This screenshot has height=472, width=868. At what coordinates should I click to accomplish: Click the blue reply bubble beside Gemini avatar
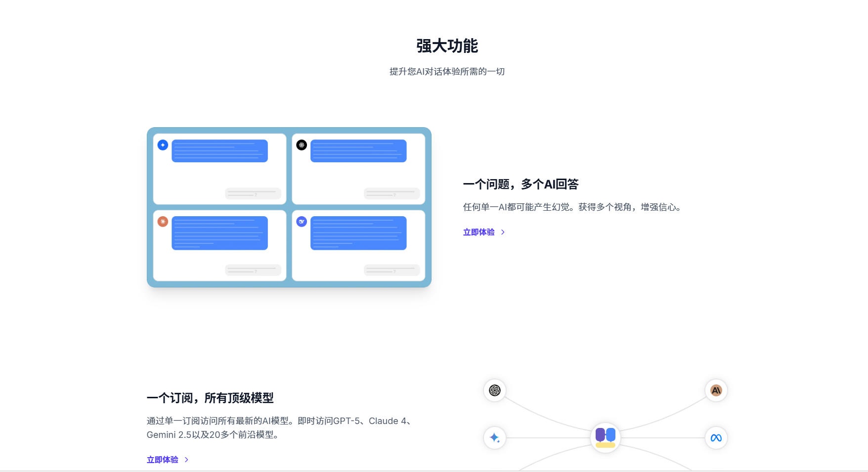tap(219, 151)
